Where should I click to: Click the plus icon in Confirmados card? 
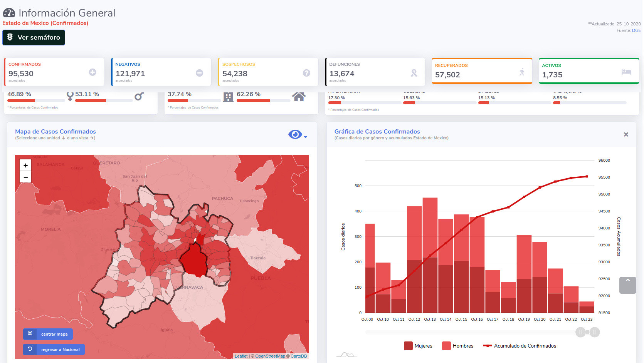pyautogui.click(x=92, y=72)
